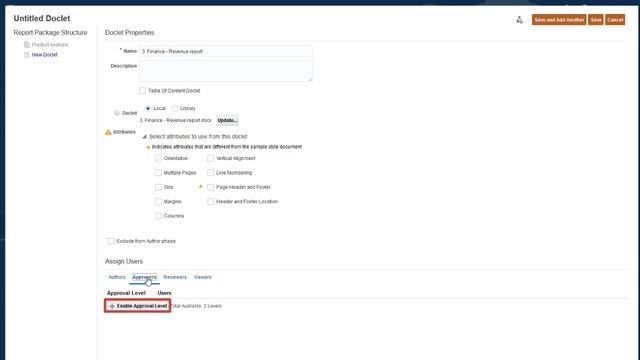Enable the Orientation attribute checkbox

pyautogui.click(x=158, y=158)
